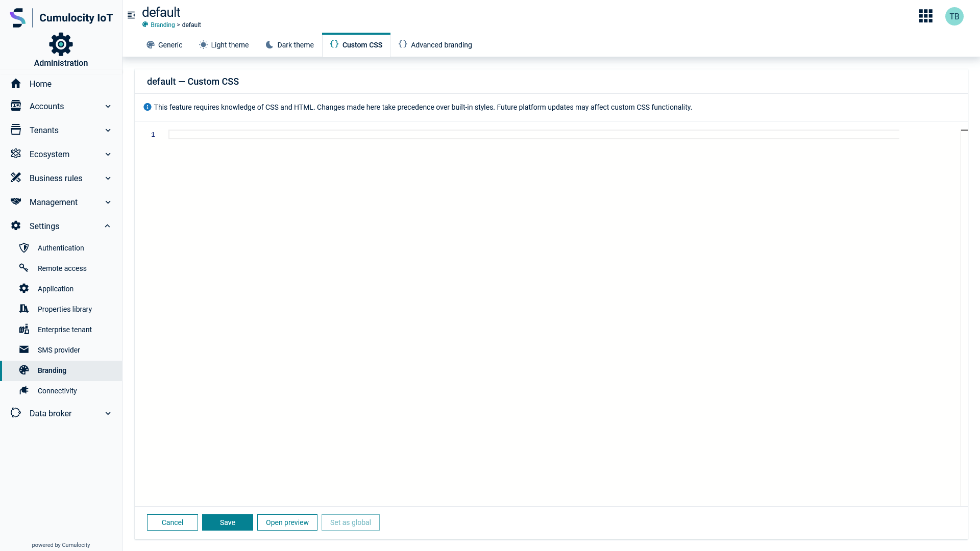Click the Branding palette icon in sidebar
Viewport: 980px width, 551px height.
point(24,370)
